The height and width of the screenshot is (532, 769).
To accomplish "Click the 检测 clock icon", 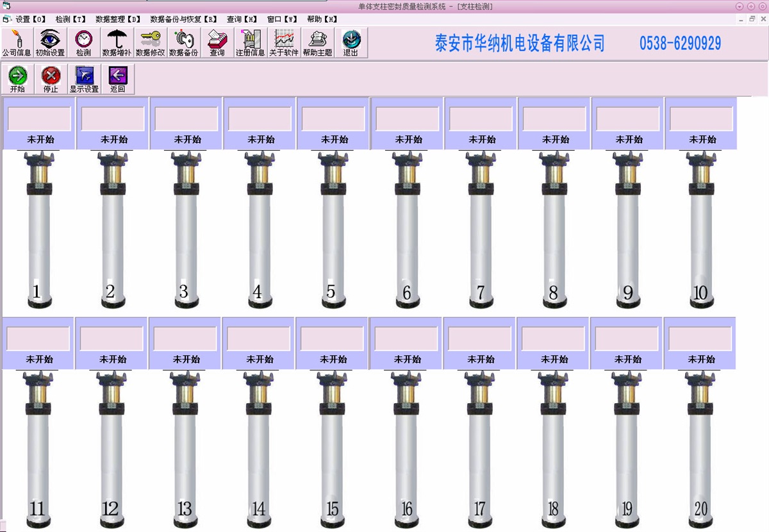I will click(83, 42).
